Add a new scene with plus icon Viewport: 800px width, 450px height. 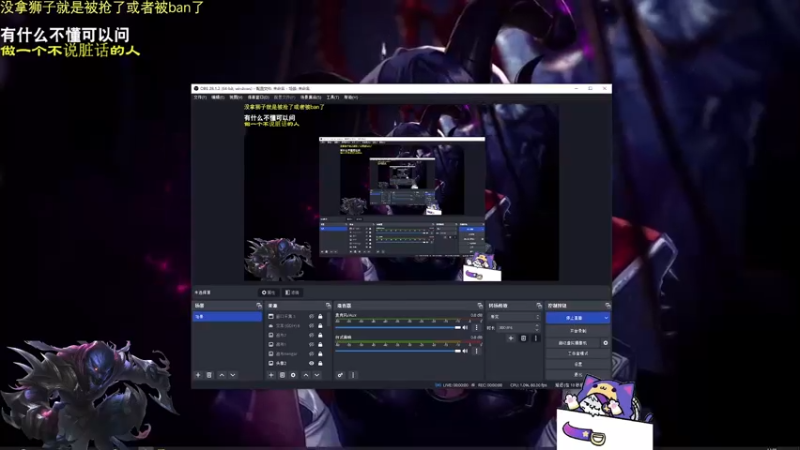[198, 375]
